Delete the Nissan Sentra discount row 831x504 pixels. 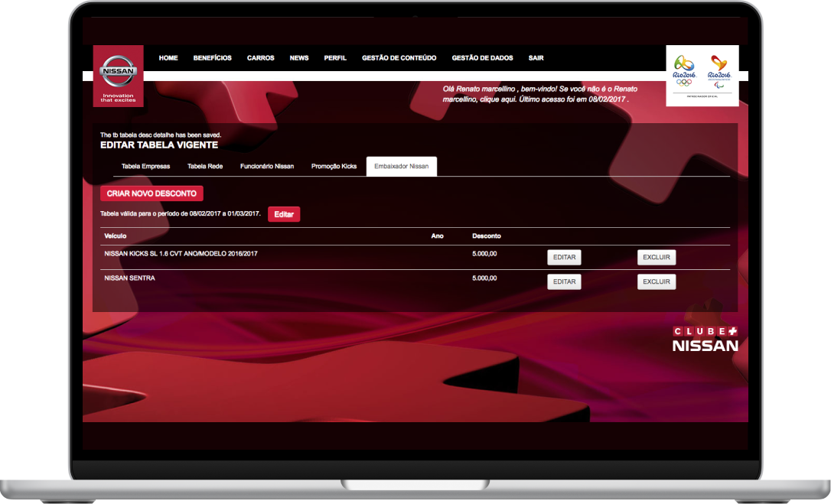pos(657,282)
